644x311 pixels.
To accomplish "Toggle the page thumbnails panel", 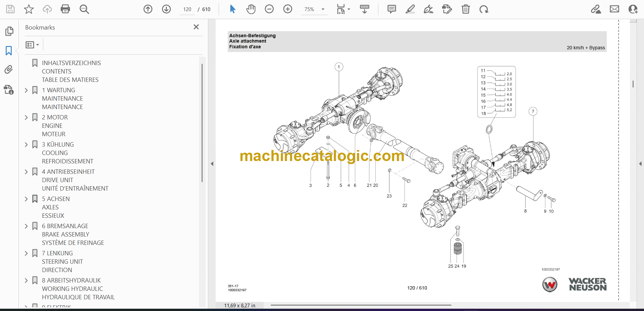I will 9,31.
